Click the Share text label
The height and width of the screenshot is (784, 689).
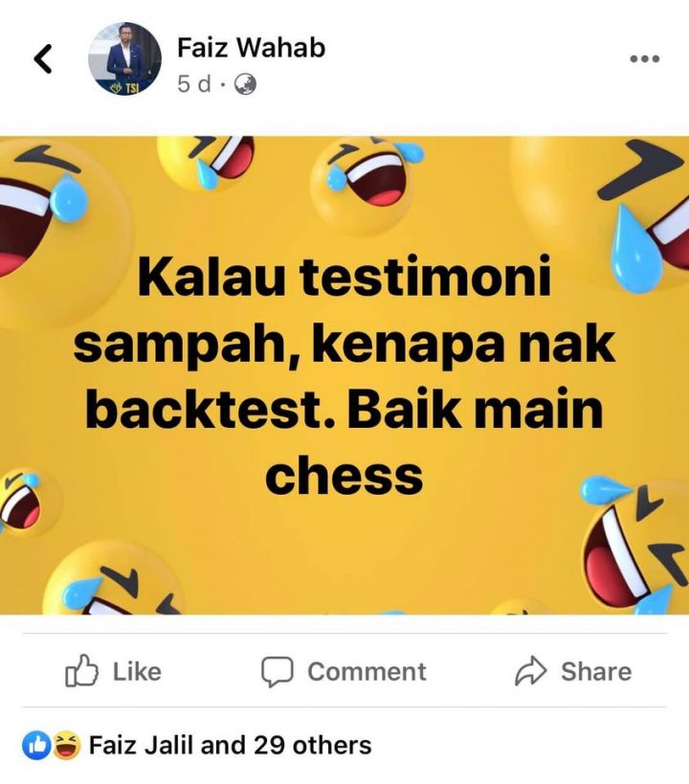click(x=596, y=671)
